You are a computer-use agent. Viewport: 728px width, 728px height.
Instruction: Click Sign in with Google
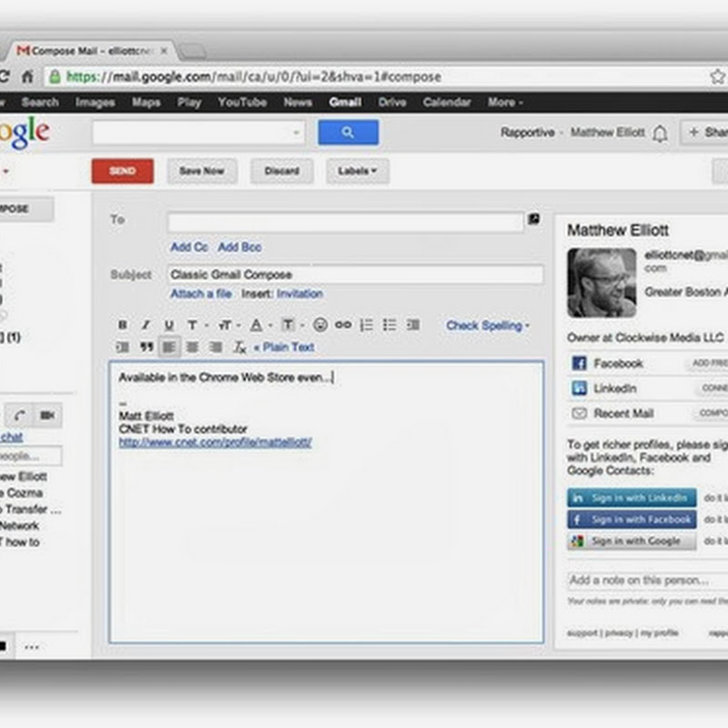(x=632, y=541)
